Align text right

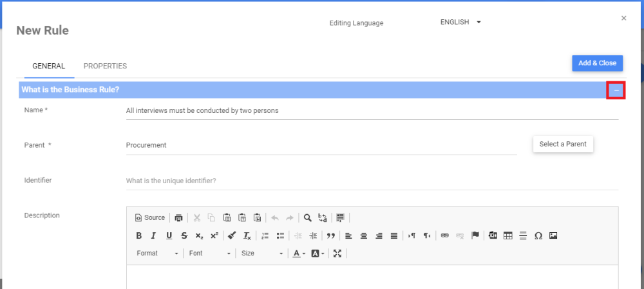click(379, 236)
